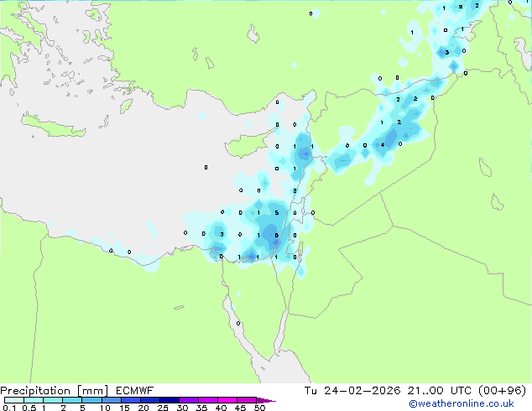Image resolution: width=532 pixels, height=411 pixels.
Task: Select the 5–10 mm legend color
Action: point(92,400)
